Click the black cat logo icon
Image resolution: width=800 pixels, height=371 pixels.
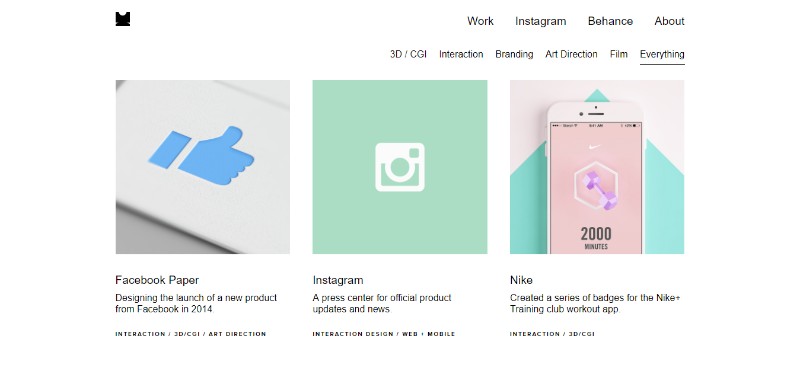click(x=123, y=19)
